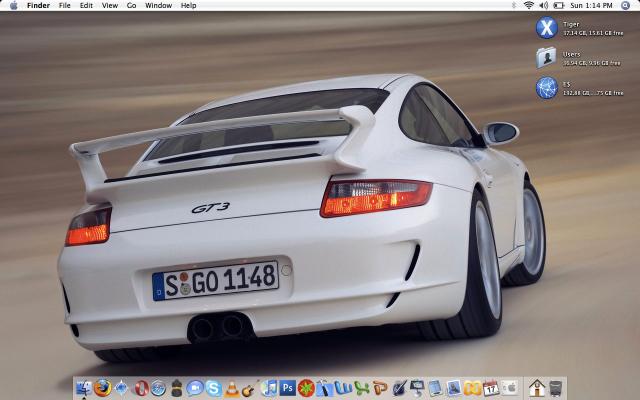Open the Finder menu

(x=38, y=5)
